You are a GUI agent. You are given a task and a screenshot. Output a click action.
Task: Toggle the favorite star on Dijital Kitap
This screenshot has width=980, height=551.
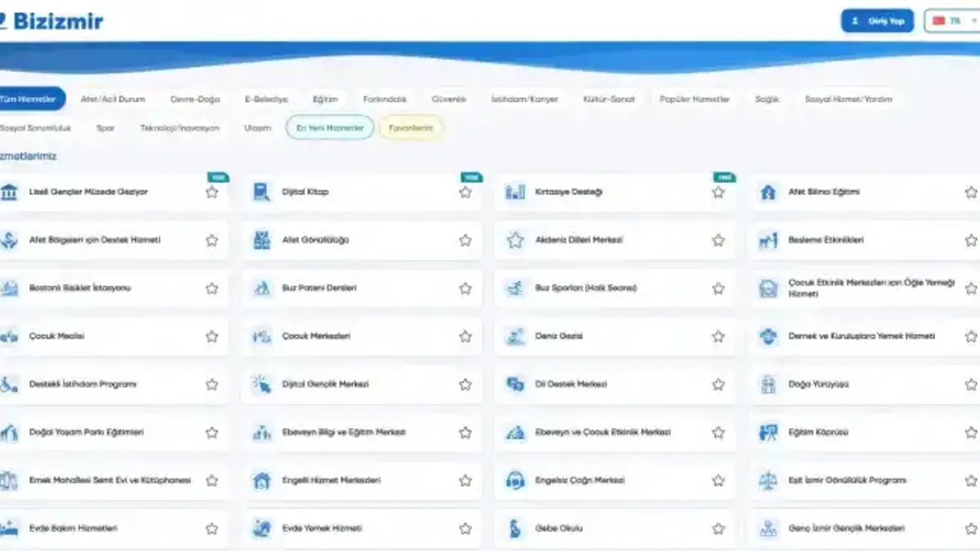[465, 193]
